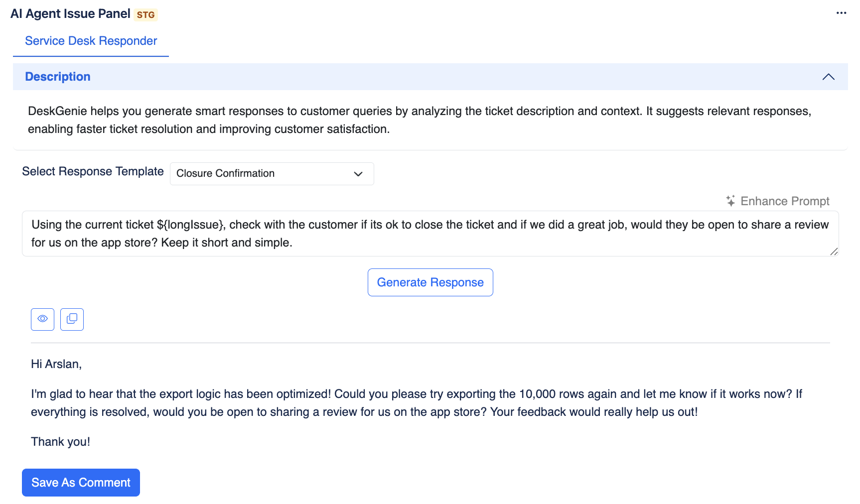Switch to the Service Desk Responder tab
860x504 pixels.
click(91, 41)
